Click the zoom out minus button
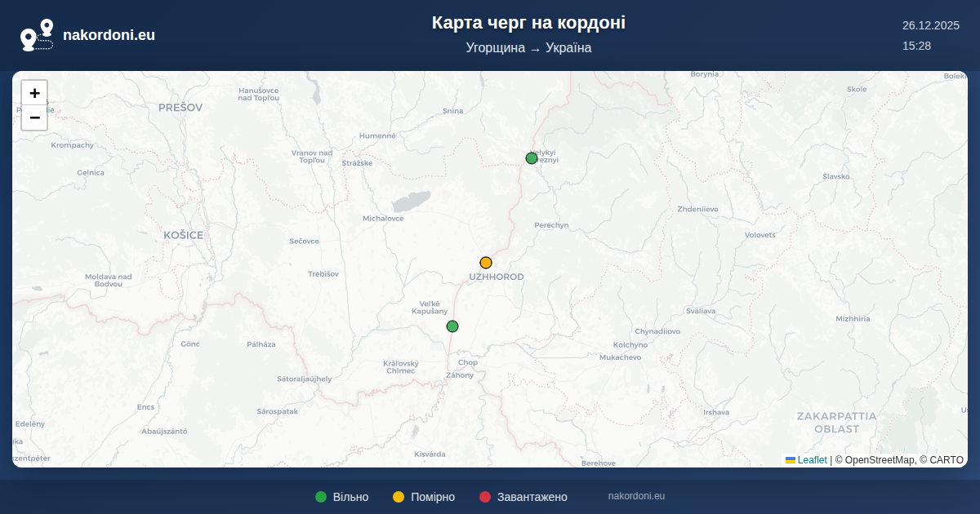Screen dimensions: 980x514 [34, 117]
